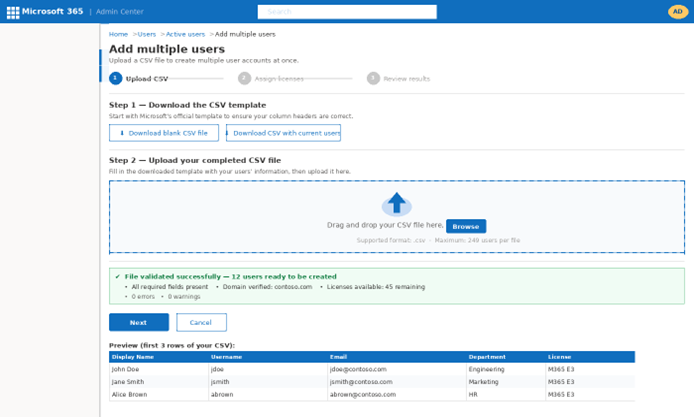
Task: Select the Alice Brown cell
Action: (x=158, y=394)
